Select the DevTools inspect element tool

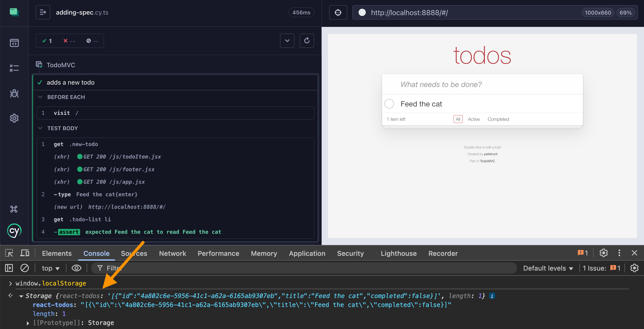[9, 253]
